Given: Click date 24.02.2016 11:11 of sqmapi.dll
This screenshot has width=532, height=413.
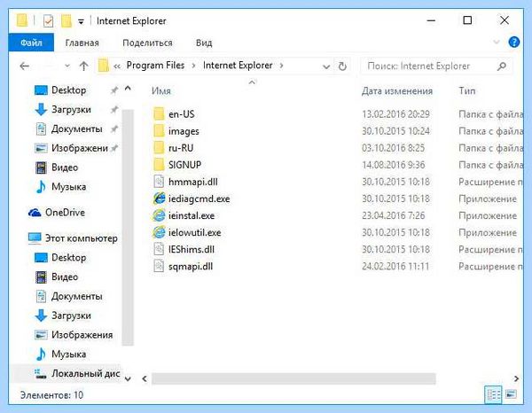Looking at the screenshot, I should click(x=395, y=266).
